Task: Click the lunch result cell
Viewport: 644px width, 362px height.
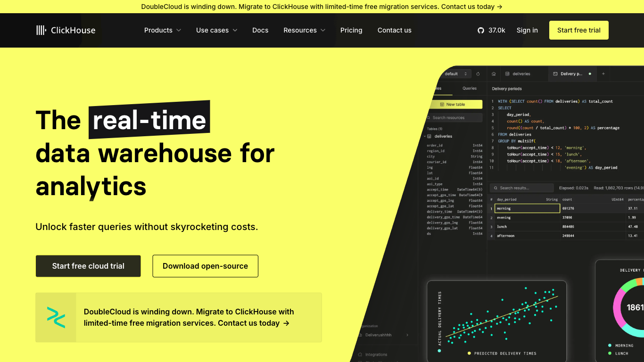Action: [x=527, y=227]
